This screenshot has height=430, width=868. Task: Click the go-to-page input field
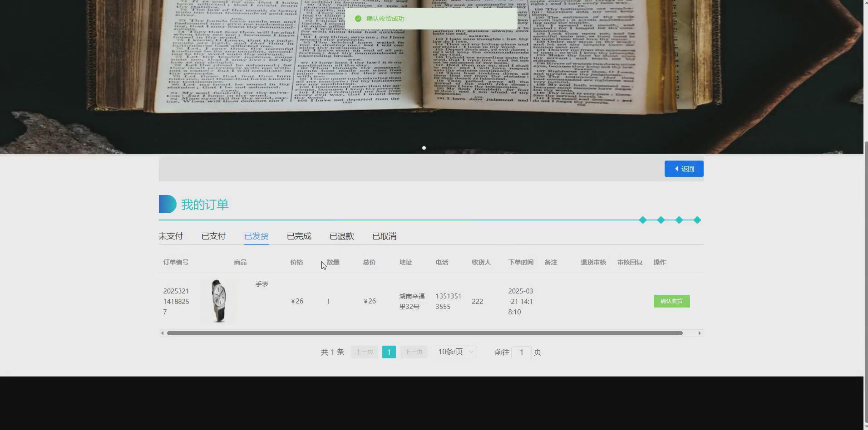(522, 352)
